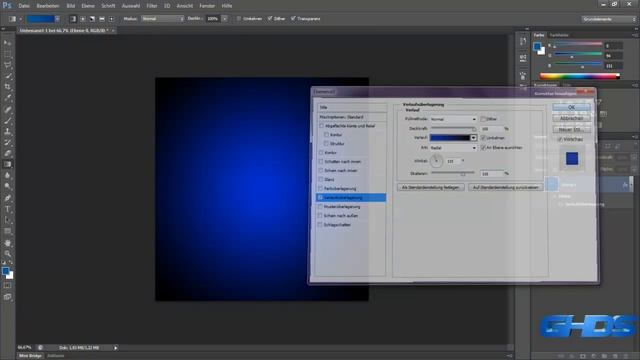Click the Skalieren percentage field
Image resolution: width=640 pixels, height=360 pixels.
(x=491, y=173)
